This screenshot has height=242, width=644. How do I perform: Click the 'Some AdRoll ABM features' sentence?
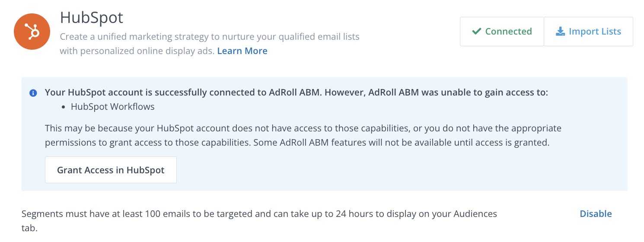(x=401, y=143)
